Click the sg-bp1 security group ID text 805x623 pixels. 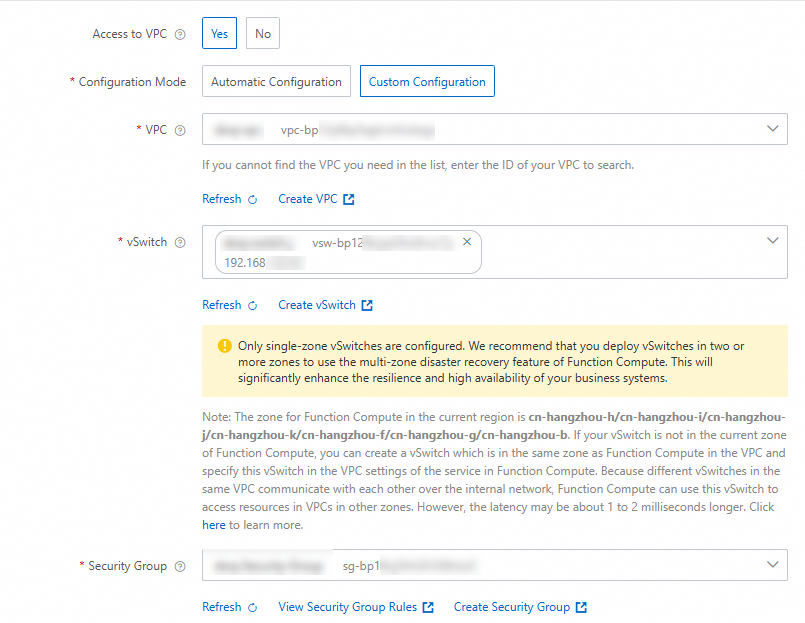tap(361, 566)
